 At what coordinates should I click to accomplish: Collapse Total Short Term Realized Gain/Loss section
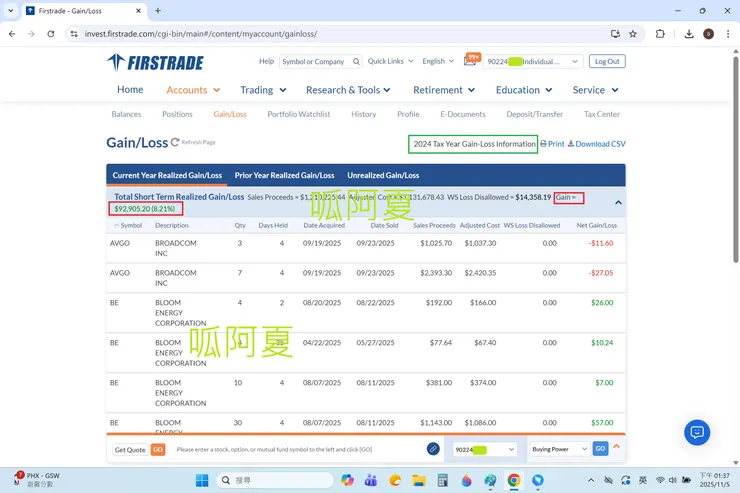(618, 202)
